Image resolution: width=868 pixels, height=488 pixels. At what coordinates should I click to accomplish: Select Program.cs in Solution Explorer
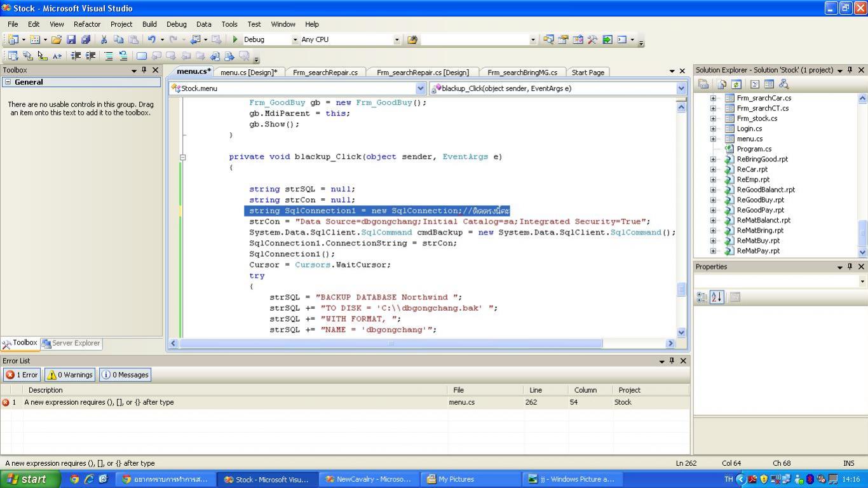pyautogui.click(x=754, y=149)
